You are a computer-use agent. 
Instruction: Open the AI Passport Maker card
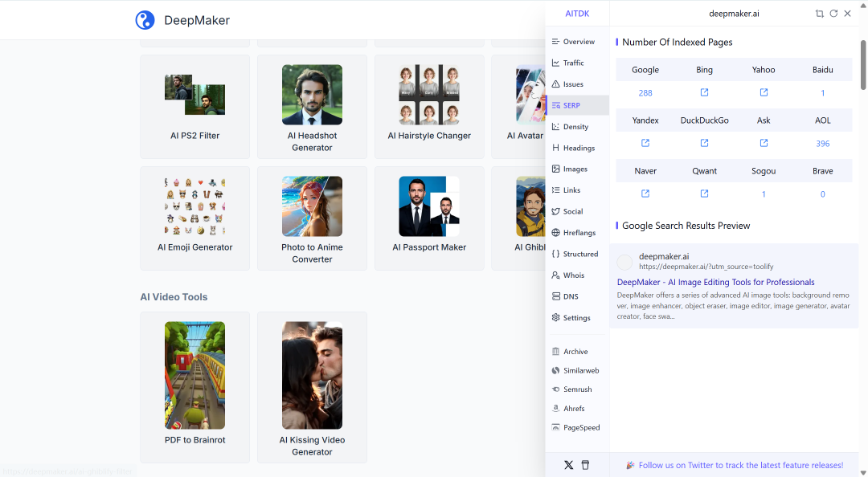429,218
